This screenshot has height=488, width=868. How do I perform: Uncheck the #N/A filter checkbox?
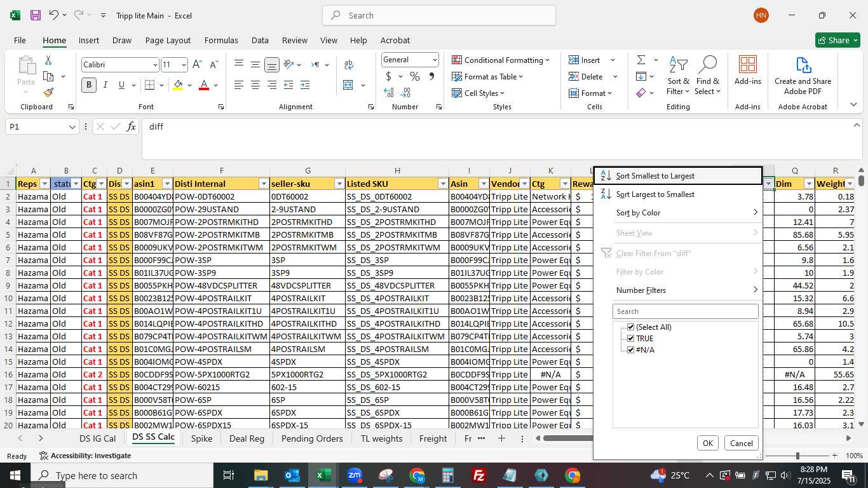point(630,350)
